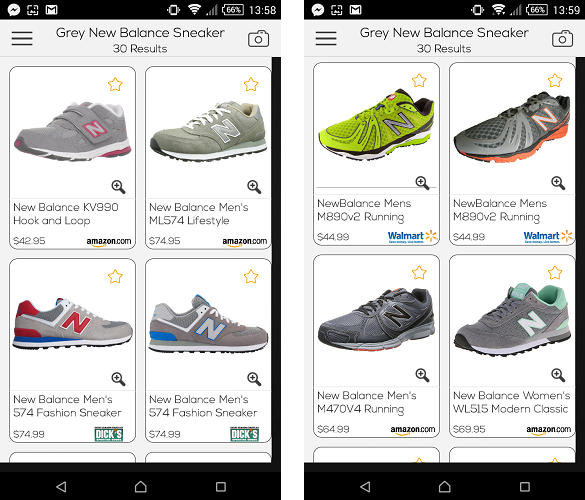Tap Dick's logo on red N 574 card
Viewport: 585px width, 500px height.
tap(109, 434)
